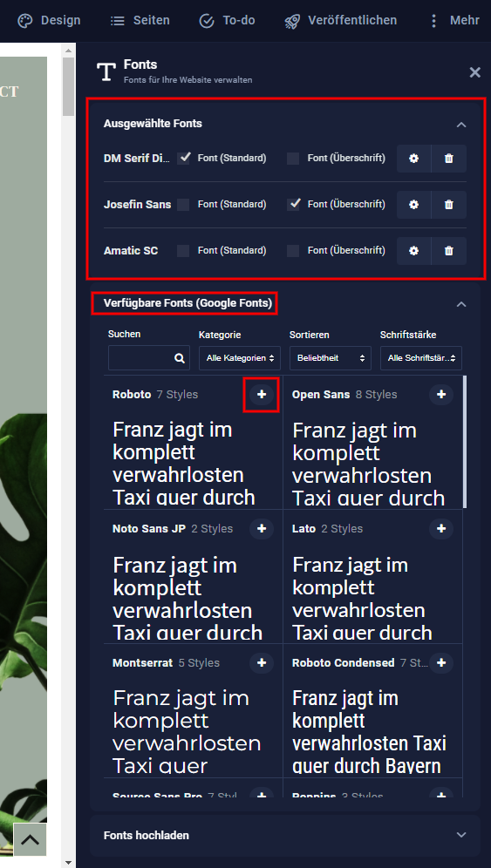Add the Montserrat font
491x868 pixels.
(262, 662)
